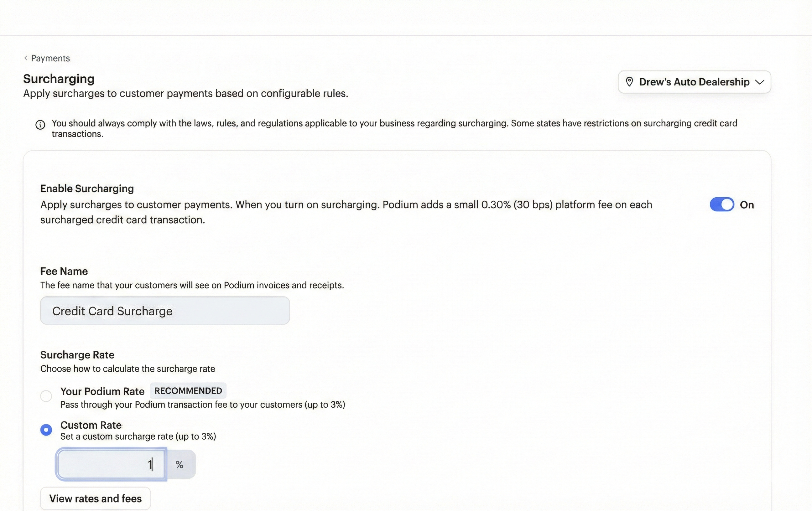Click the Fee Name section label
The height and width of the screenshot is (511, 812).
point(64,271)
